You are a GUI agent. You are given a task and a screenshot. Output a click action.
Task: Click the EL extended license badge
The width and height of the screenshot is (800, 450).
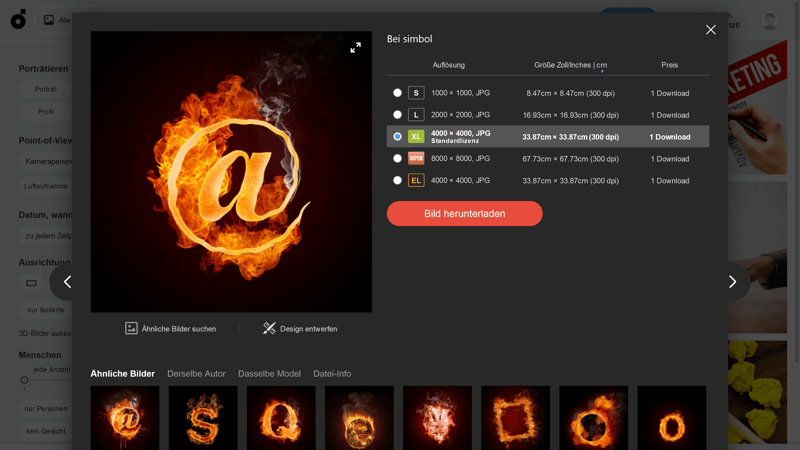416,181
